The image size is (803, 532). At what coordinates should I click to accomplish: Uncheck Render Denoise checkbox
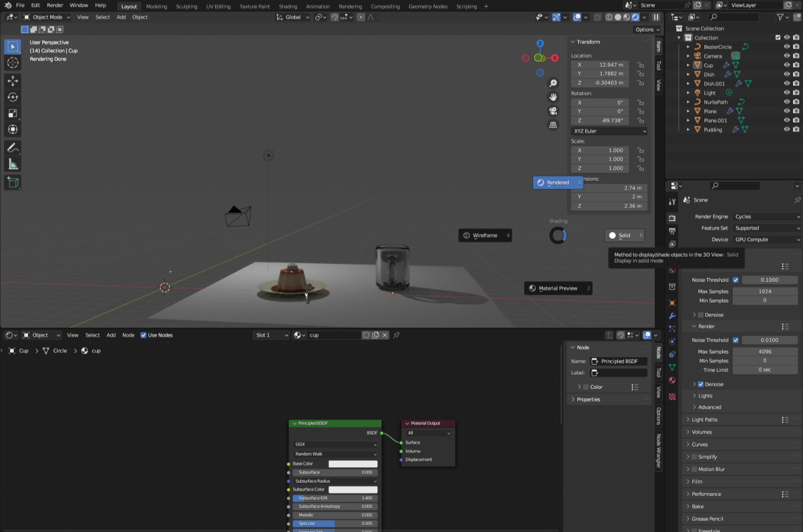[x=701, y=384]
